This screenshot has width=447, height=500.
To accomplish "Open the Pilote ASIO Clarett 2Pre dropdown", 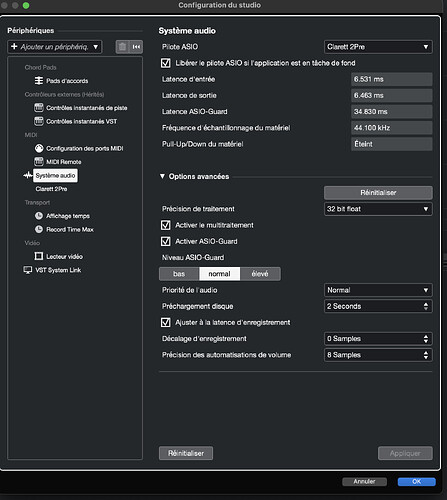I will tap(378, 47).
